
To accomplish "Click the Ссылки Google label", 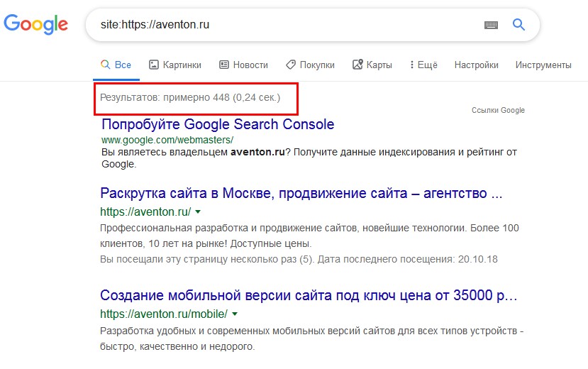I will pos(498,110).
